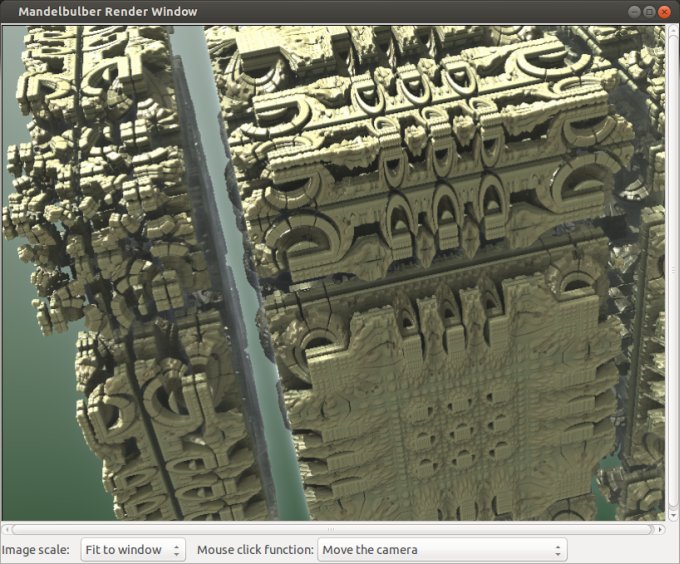Viewport: 680px width, 564px height.
Task: Click the 'Image scale:' label
Action: 36,549
